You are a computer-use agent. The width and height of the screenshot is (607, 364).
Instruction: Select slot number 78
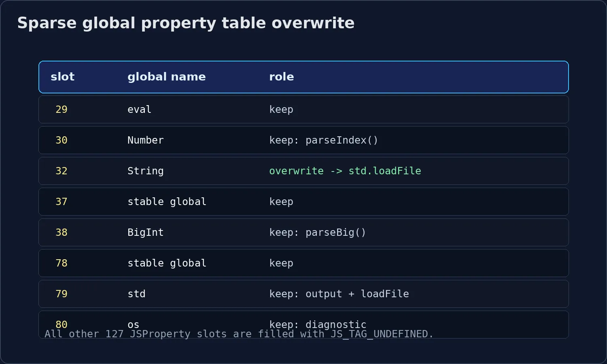pos(62,263)
